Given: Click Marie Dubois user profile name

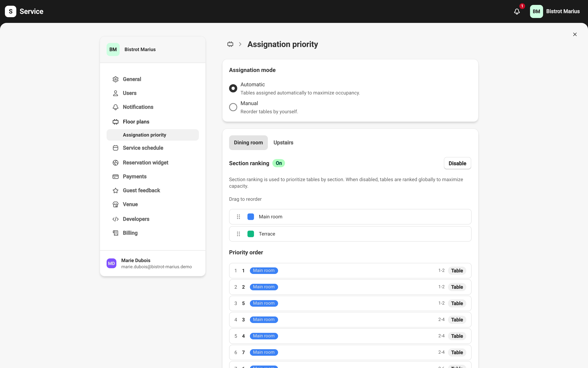Looking at the screenshot, I should (x=136, y=260).
